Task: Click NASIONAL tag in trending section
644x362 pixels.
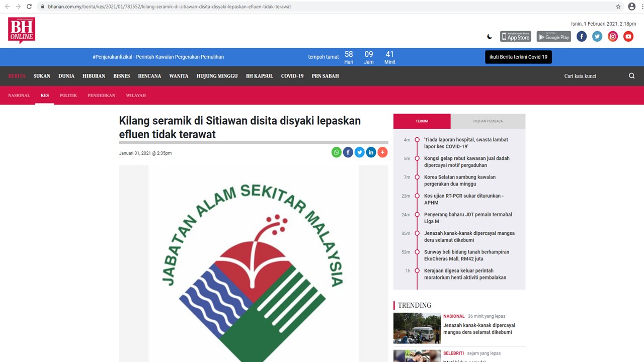Action: pos(454,316)
